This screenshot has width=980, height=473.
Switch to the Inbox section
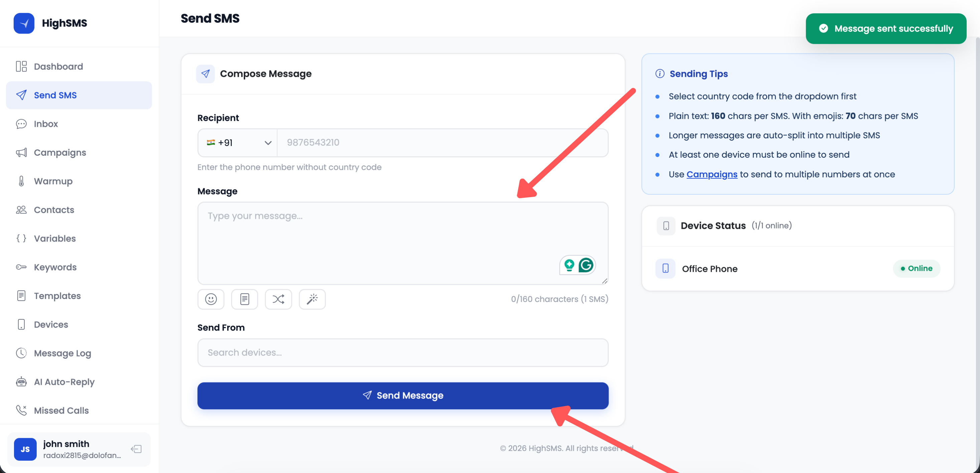coord(46,124)
